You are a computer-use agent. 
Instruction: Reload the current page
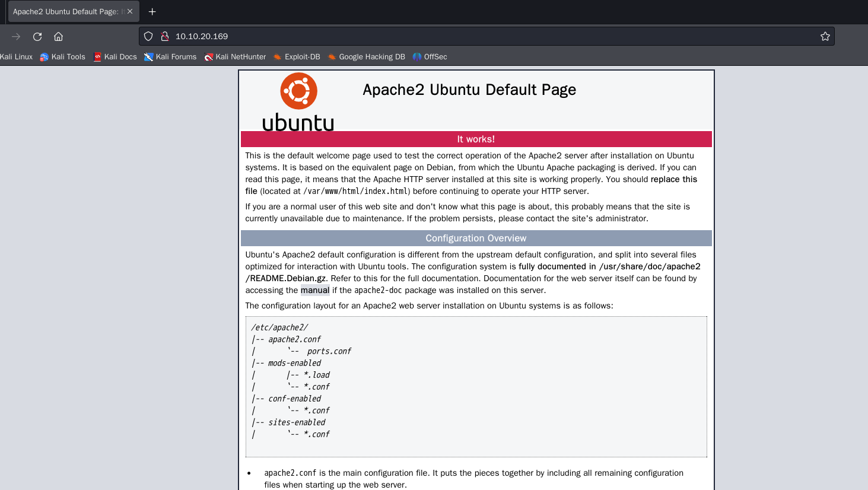pyautogui.click(x=37, y=36)
